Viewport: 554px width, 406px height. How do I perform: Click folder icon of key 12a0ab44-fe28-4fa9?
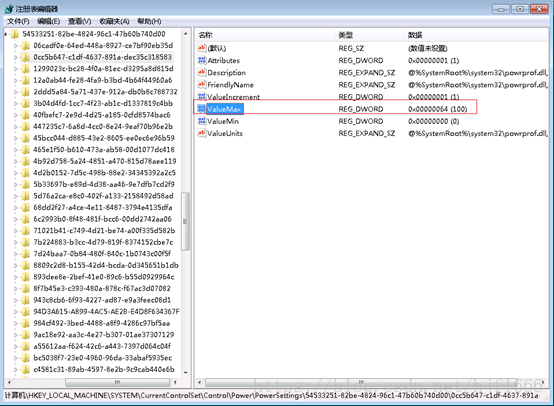[x=25, y=81]
